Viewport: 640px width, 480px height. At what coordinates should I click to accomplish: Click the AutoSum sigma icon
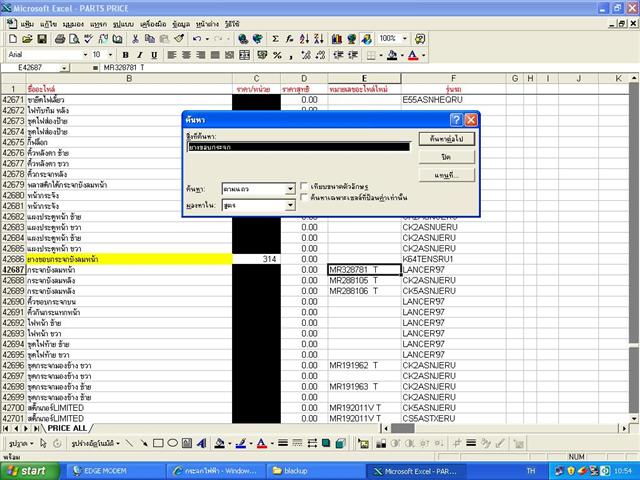click(x=276, y=38)
